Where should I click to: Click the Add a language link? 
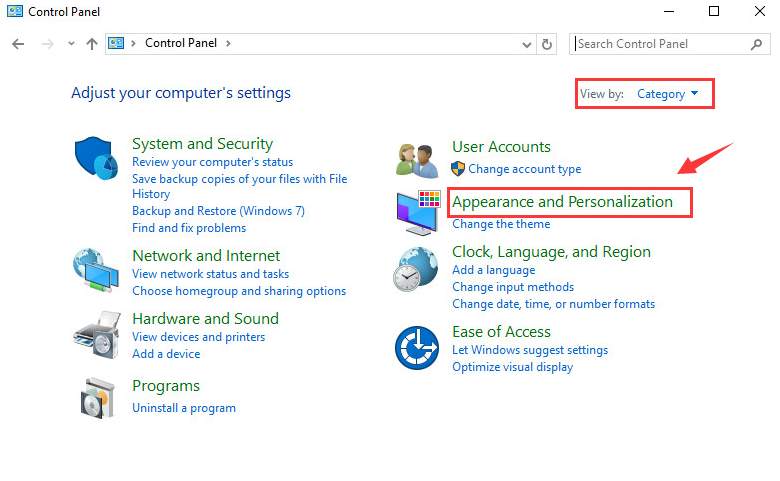[x=493, y=270]
